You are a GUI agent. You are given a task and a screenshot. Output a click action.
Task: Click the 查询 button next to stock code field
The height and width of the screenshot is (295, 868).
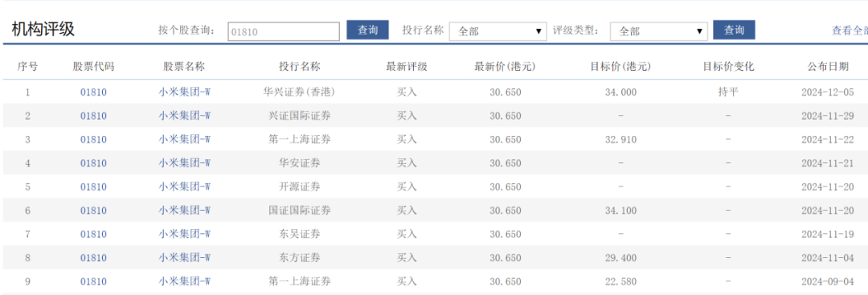tap(367, 31)
